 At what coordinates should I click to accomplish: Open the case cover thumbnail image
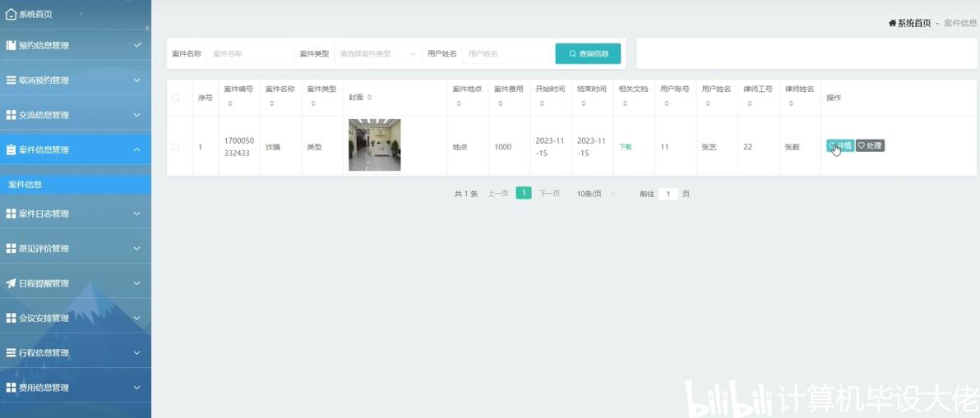(x=374, y=145)
